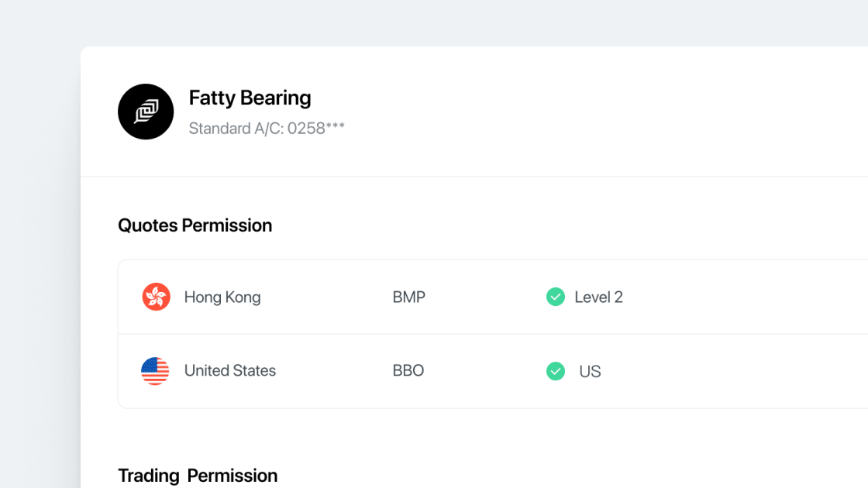Click the Level 2 permission label
868x488 pixels.
tap(598, 297)
